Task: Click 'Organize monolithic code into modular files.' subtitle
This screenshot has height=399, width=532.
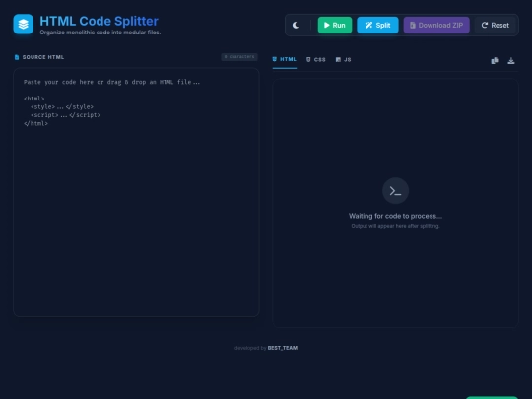Action: click(100, 33)
